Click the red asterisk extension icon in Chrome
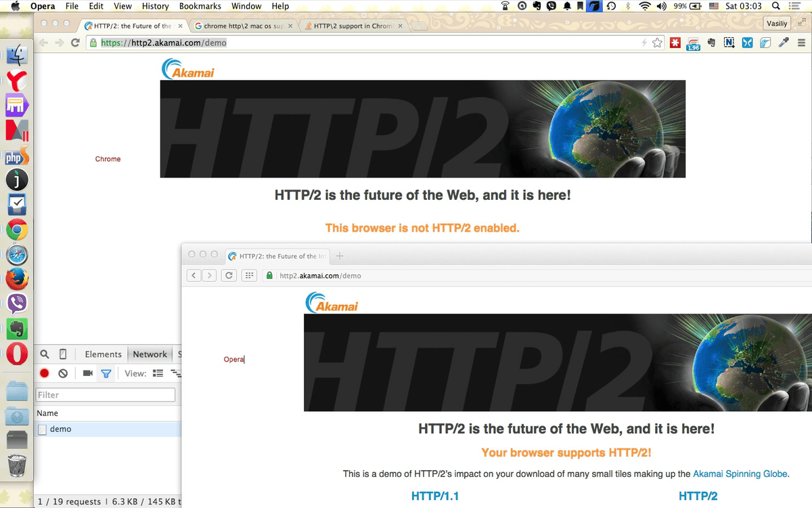The width and height of the screenshot is (812, 508). [675, 43]
